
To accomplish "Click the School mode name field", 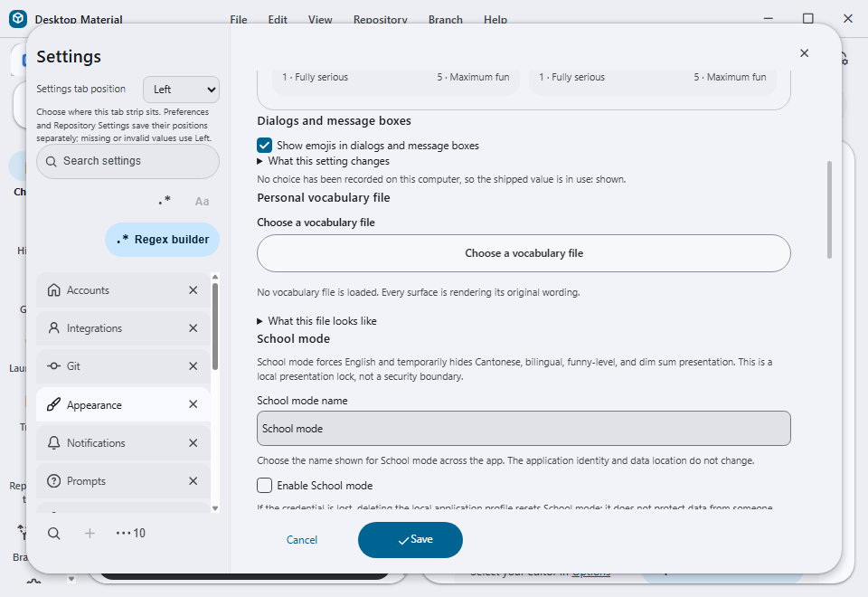I will pyautogui.click(x=524, y=428).
